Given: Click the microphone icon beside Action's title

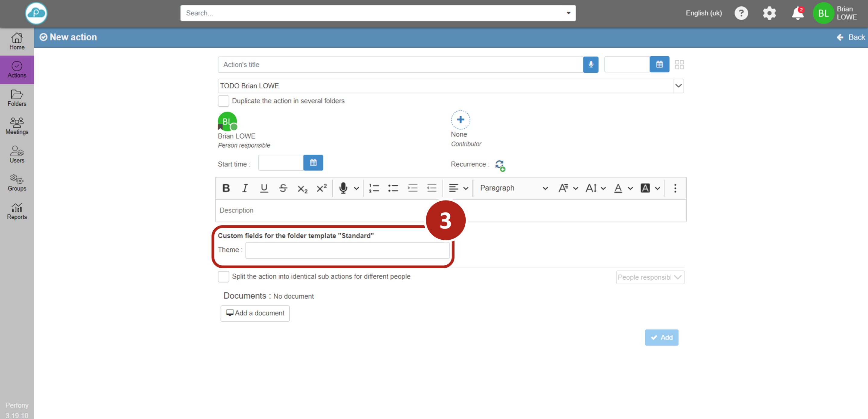Looking at the screenshot, I should tap(590, 65).
